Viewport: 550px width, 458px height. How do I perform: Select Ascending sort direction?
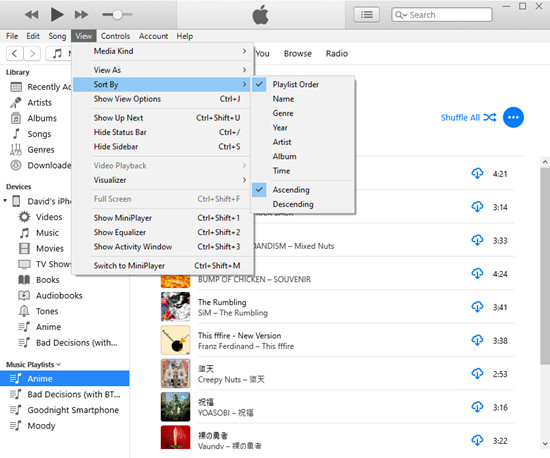[x=303, y=190]
